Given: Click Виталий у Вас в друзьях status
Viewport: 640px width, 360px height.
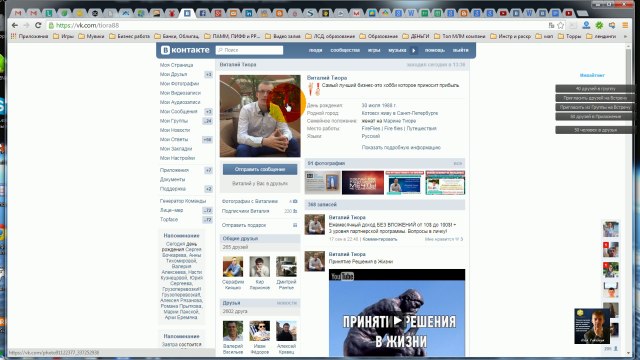Looking at the screenshot, I should [x=260, y=184].
